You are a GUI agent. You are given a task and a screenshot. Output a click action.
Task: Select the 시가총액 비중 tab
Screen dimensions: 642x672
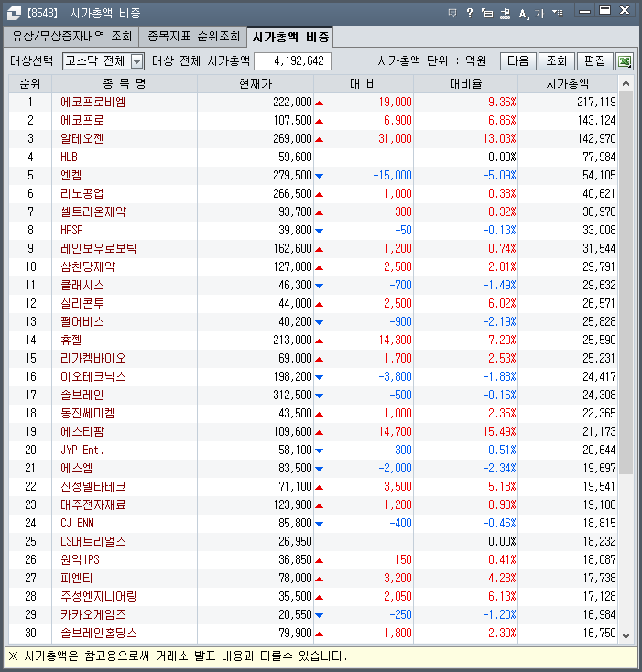(x=290, y=37)
